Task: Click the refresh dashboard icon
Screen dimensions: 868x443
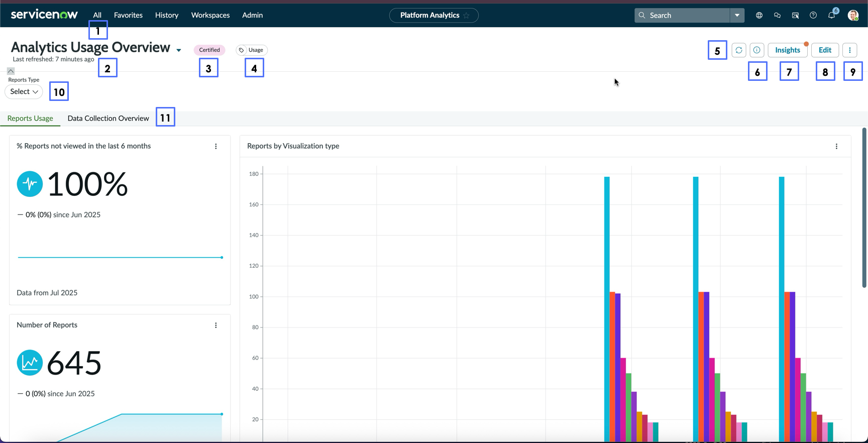Action: [x=738, y=50]
